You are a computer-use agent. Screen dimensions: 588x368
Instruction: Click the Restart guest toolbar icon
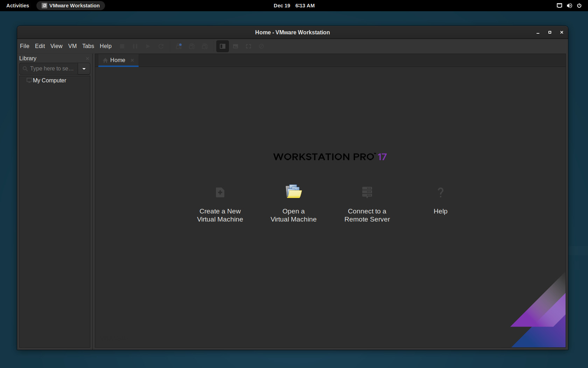[161, 46]
